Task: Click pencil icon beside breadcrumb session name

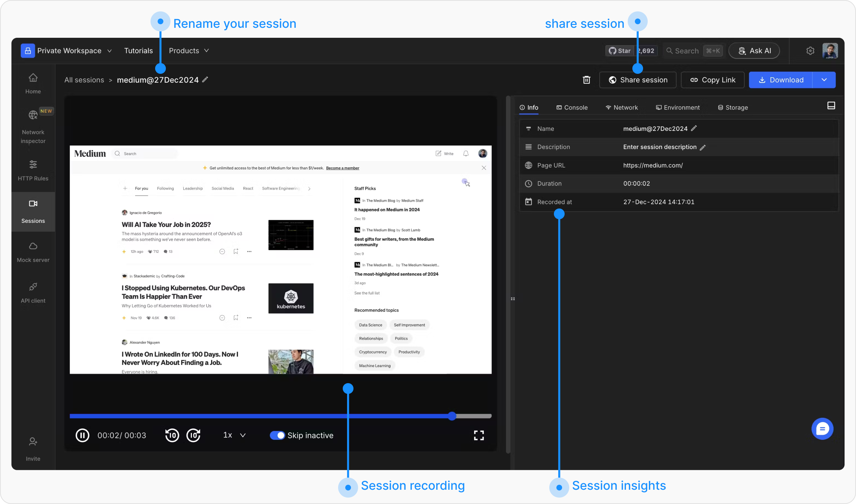Action: click(x=205, y=79)
